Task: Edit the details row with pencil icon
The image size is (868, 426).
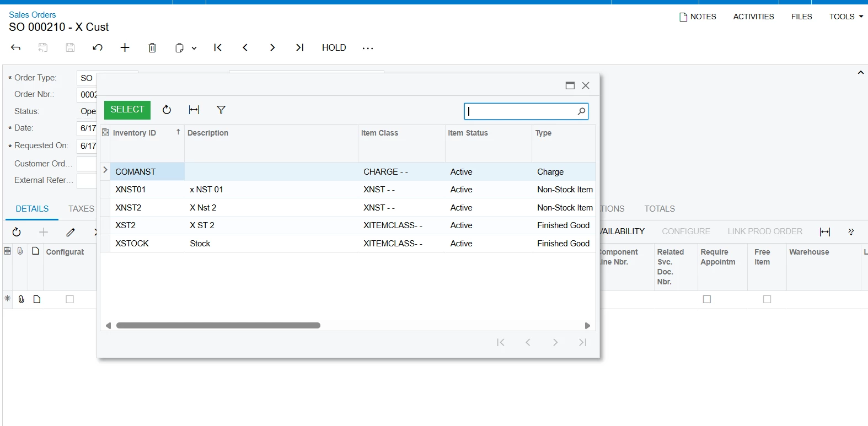Action: [x=71, y=232]
